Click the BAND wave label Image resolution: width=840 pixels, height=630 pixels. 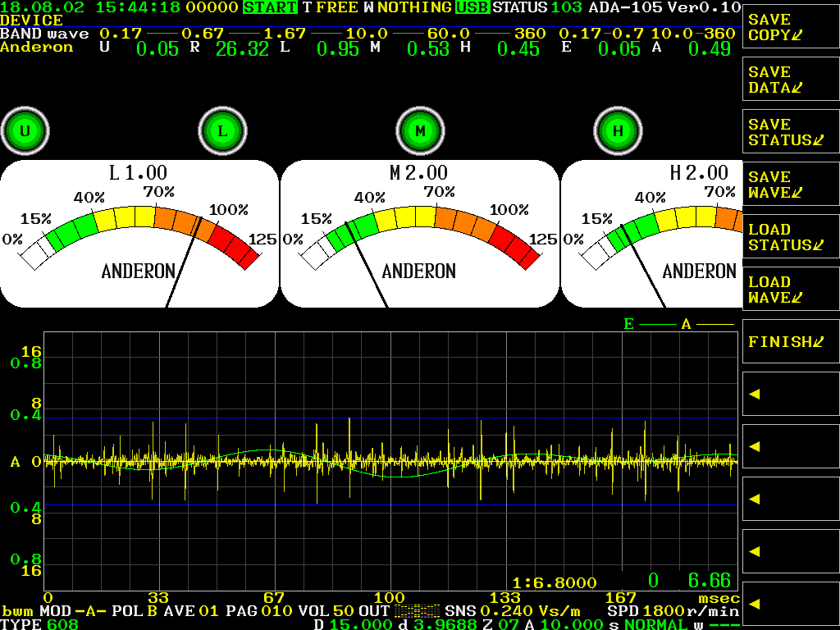point(44,34)
